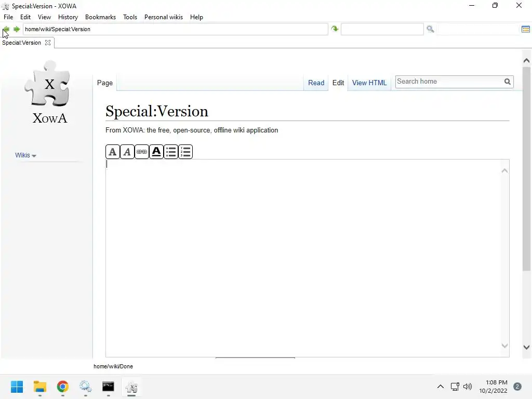Viewport: 532px width, 399px height.
Task: Click the page scrollbar down arrow
Action: coord(526,347)
